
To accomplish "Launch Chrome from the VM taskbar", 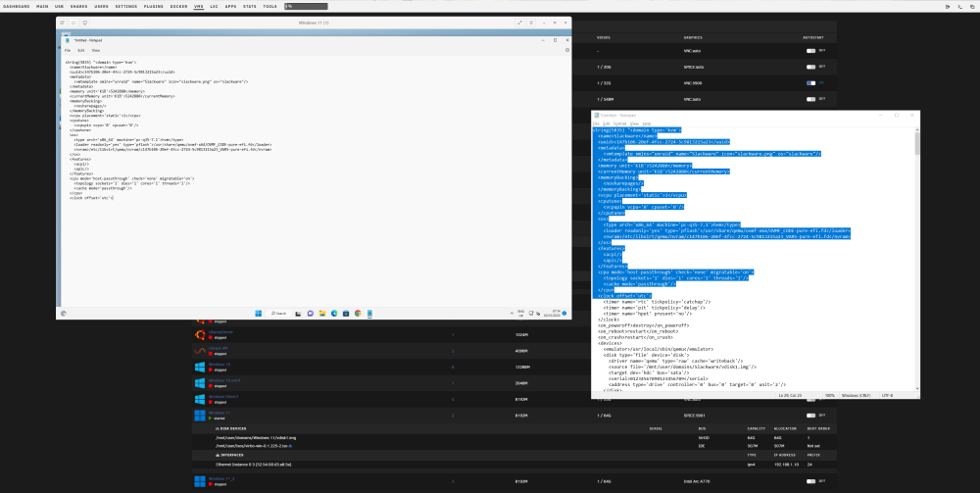I will tap(358, 313).
